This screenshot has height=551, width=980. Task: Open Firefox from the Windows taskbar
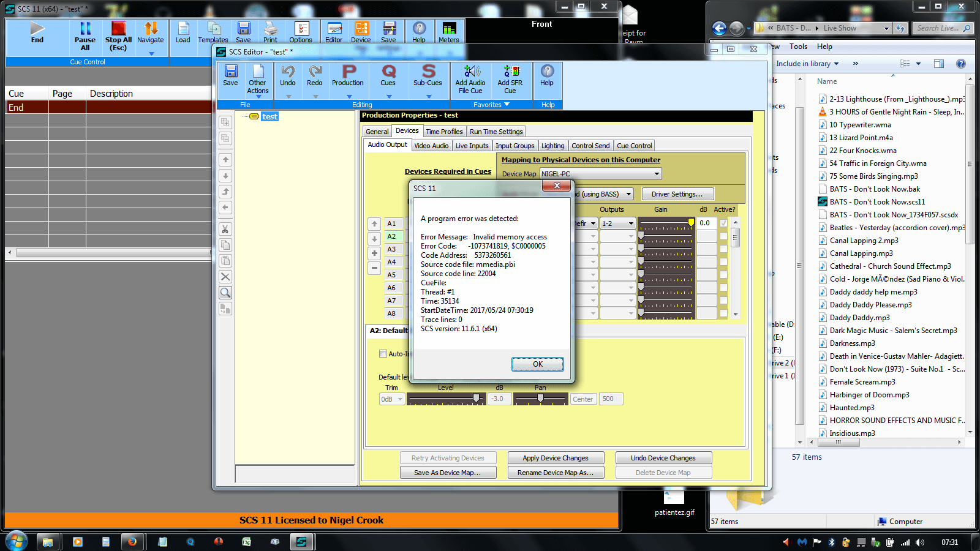tap(132, 542)
